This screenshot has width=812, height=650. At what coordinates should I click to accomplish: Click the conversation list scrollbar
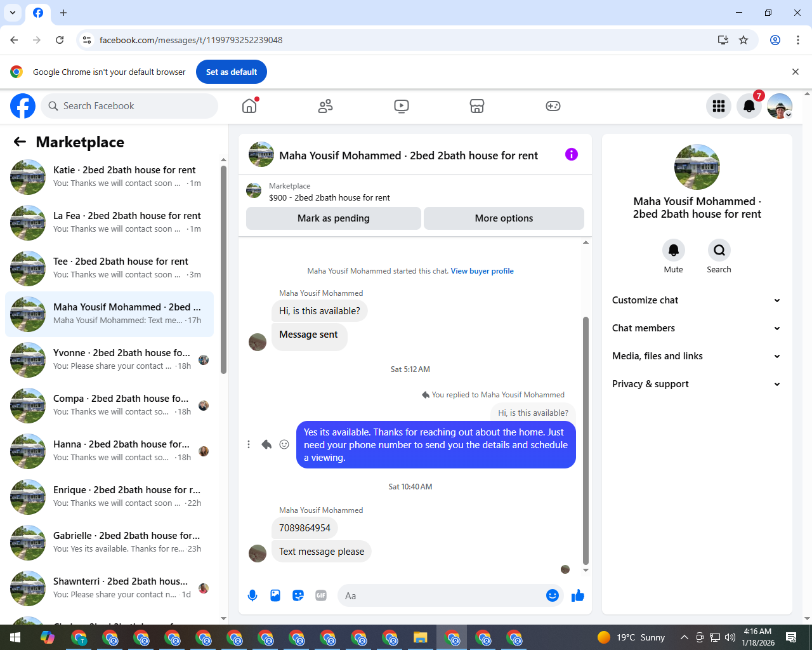pos(223,270)
